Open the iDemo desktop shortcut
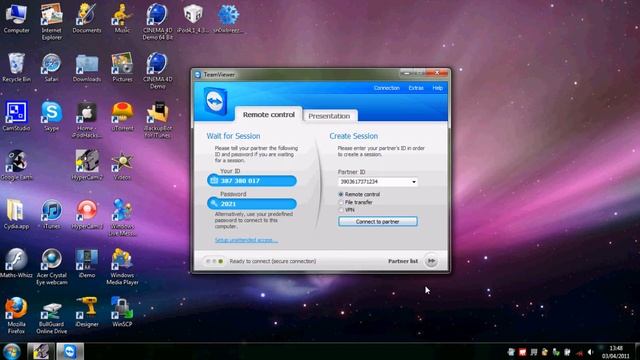Viewport: 640px width, 360px height. point(87,263)
